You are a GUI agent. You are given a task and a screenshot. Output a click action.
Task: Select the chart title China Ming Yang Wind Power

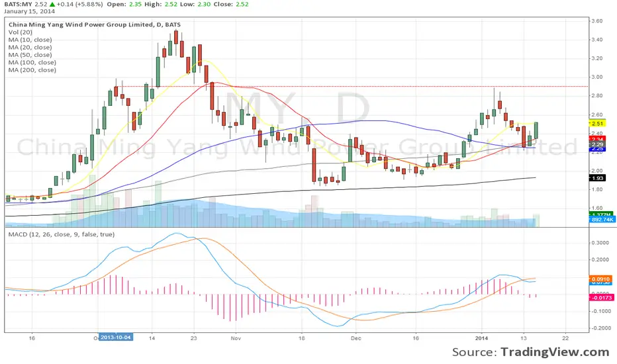[95, 24]
